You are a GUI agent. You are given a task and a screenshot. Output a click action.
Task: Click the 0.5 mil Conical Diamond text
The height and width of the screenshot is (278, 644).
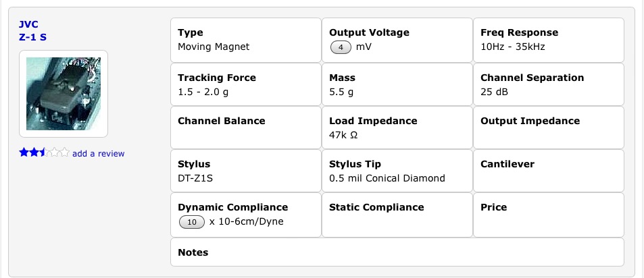(x=387, y=178)
